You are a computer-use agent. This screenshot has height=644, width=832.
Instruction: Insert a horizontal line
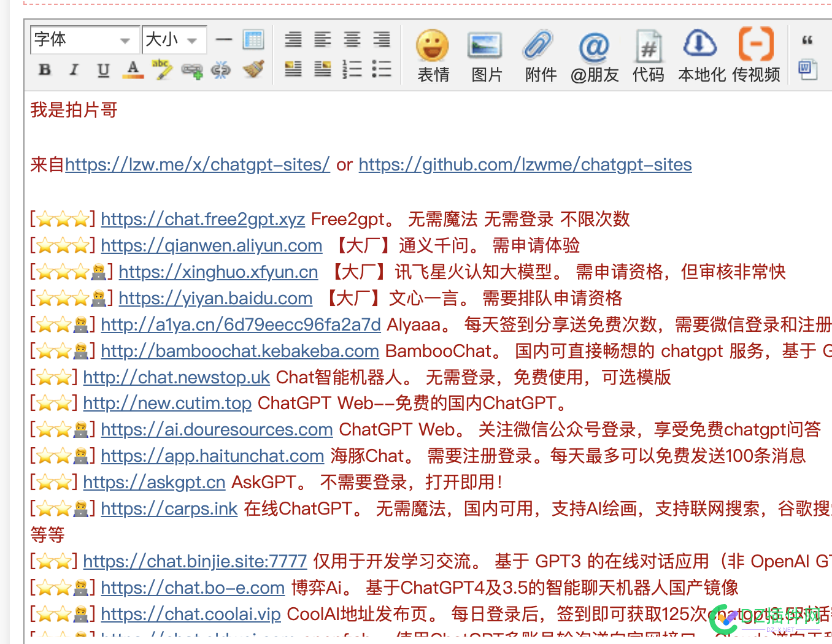[x=224, y=40]
